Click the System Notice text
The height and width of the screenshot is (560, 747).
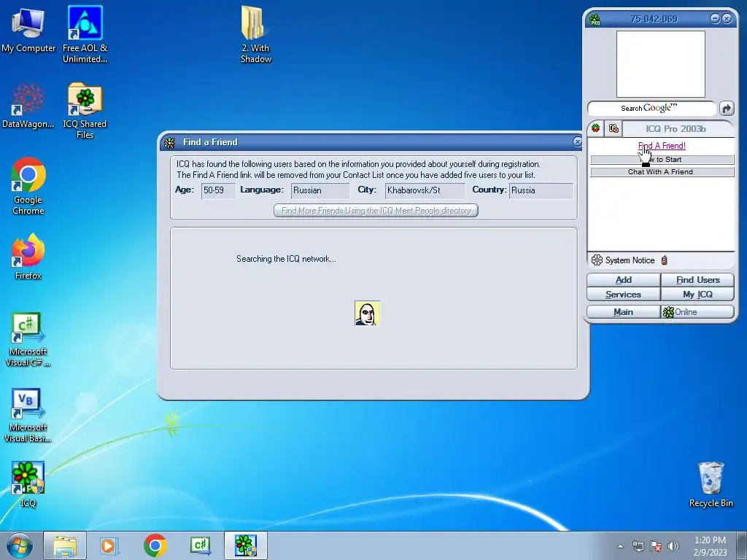click(x=630, y=260)
